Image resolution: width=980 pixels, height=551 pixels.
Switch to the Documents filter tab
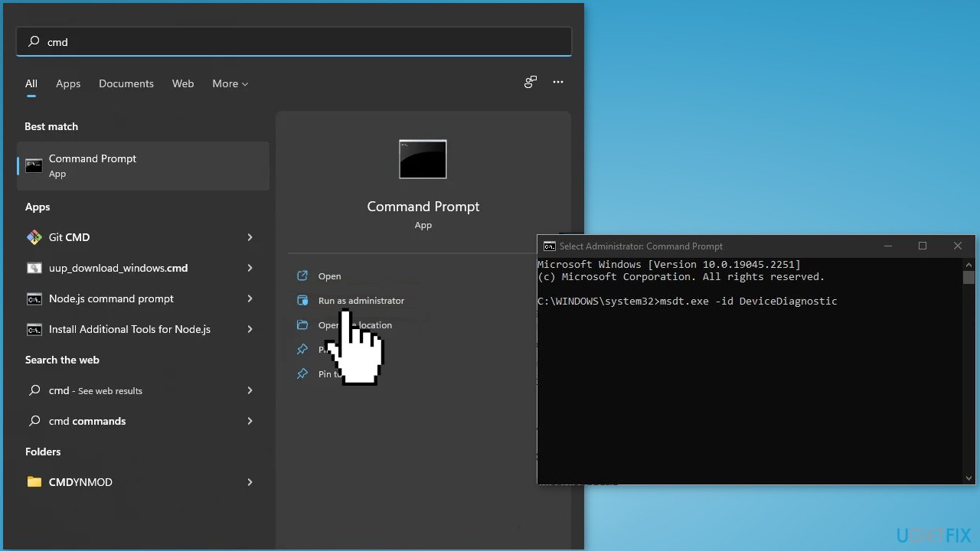[126, 83]
